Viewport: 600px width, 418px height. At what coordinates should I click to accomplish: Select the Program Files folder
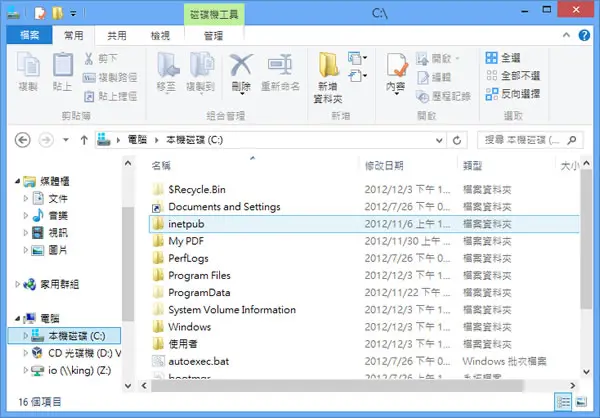tap(199, 276)
